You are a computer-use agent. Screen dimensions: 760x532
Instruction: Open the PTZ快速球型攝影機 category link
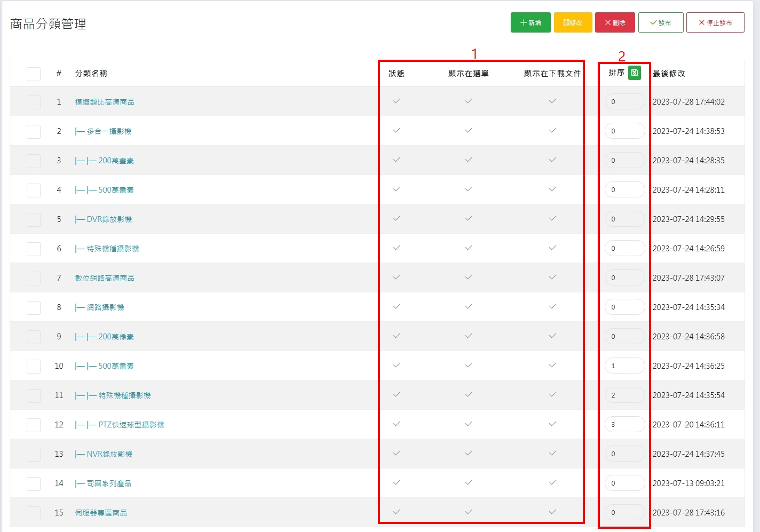131,425
